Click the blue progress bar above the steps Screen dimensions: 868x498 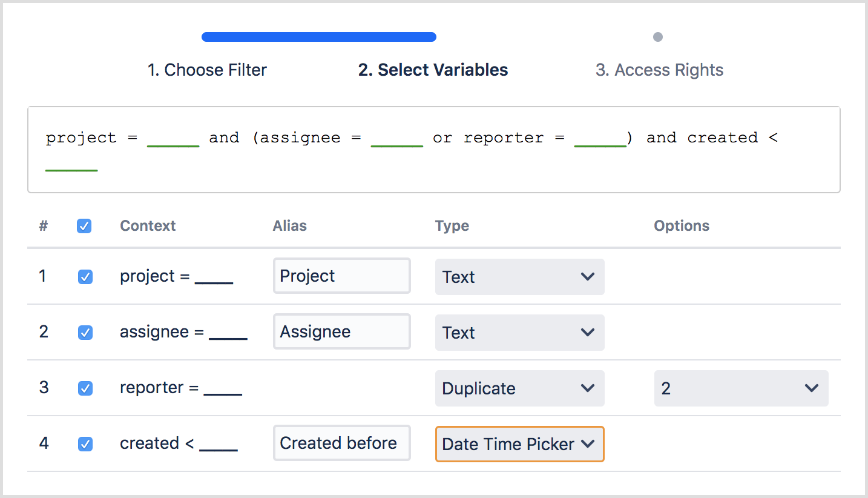pos(319,36)
